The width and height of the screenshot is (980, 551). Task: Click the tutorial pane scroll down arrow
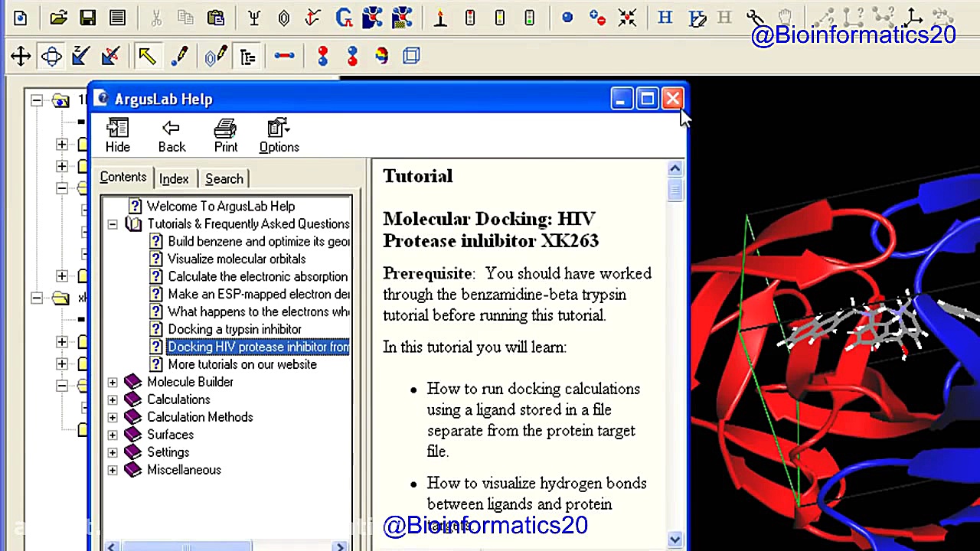[675, 540]
